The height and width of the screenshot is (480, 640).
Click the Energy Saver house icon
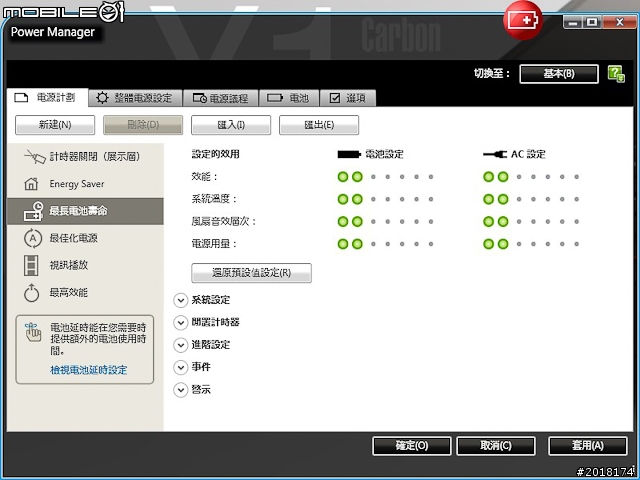[31, 184]
